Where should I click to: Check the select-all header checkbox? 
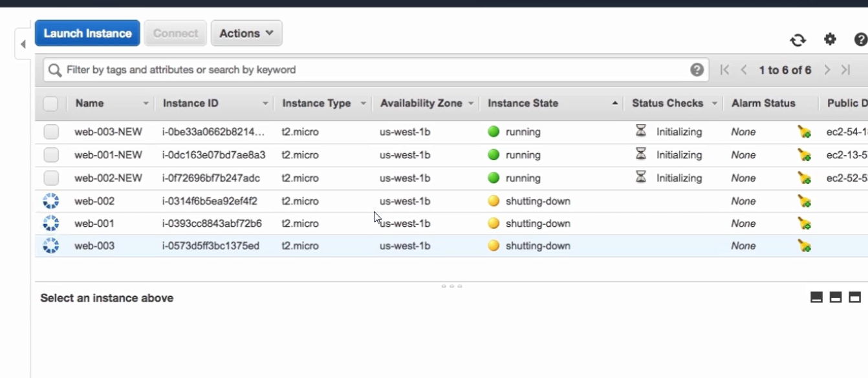(50, 103)
